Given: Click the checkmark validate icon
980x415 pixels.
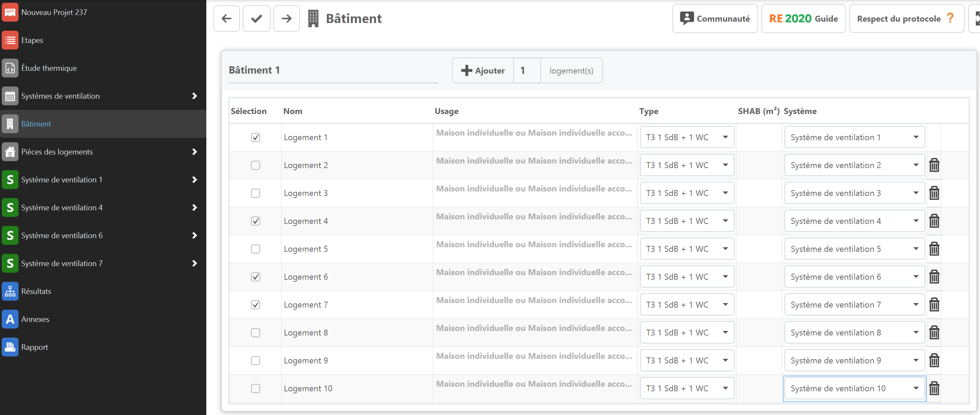Looking at the screenshot, I should pyautogui.click(x=256, y=18).
